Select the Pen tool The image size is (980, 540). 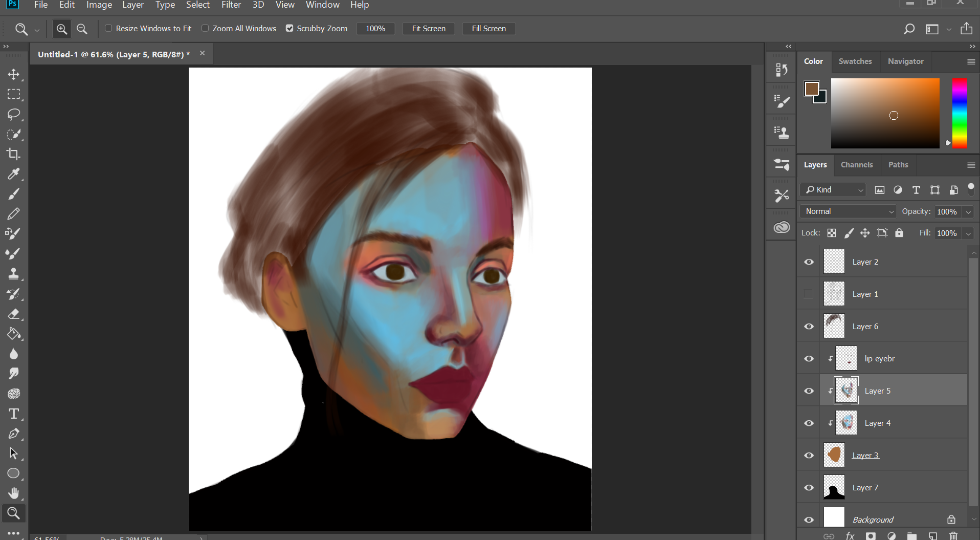pyautogui.click(x=14, y=434)
